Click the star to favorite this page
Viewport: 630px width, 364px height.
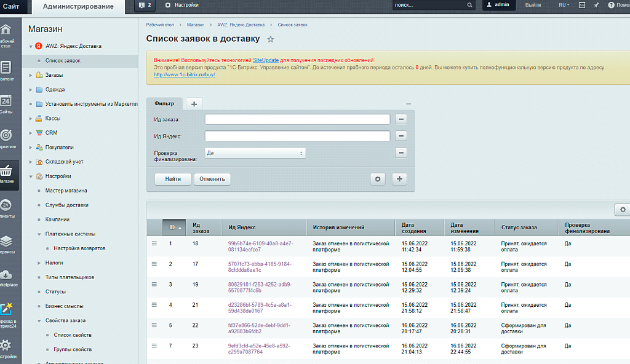(271, 39)
